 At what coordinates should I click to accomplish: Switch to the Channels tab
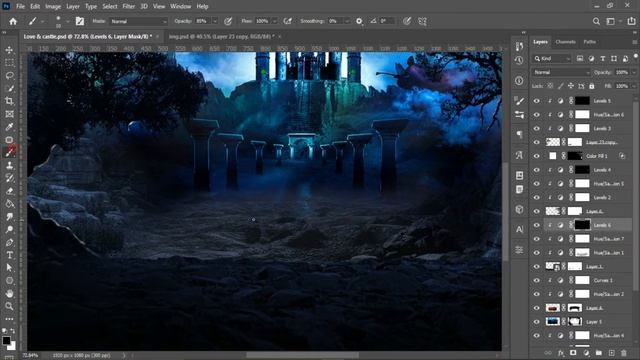(565, 42)
